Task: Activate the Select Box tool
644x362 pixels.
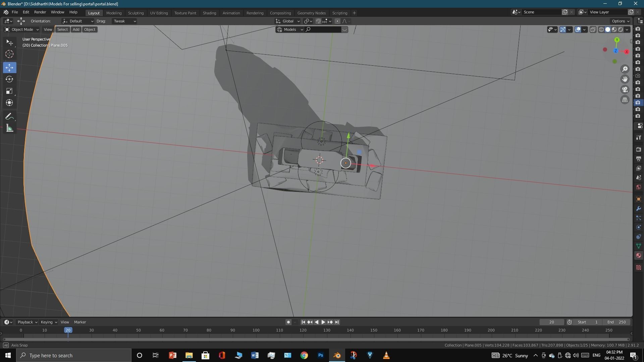Action: 9,43
